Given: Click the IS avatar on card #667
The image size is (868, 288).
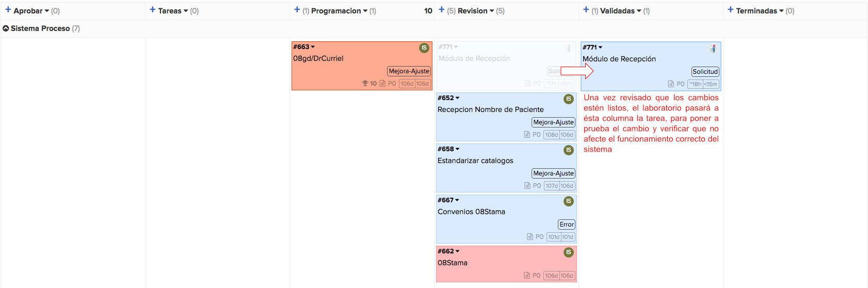Looking at the screenshot, I should (568, 201).
